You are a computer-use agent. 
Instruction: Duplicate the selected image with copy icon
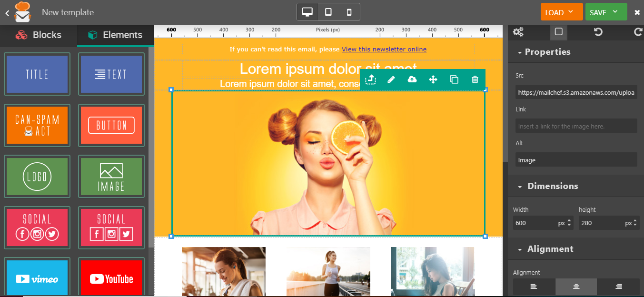pos(454,79)
